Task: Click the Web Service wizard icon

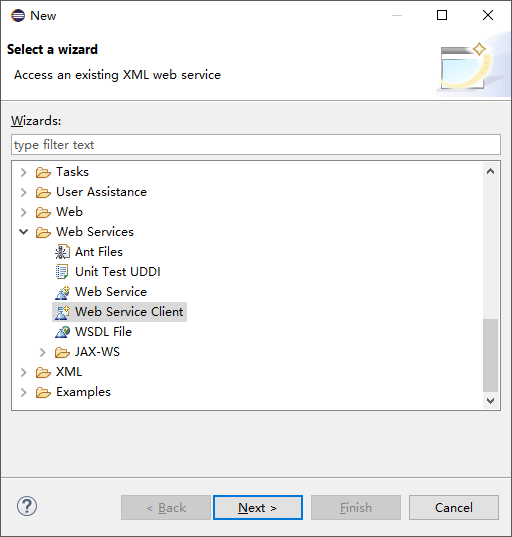Action: click(62, 292)
